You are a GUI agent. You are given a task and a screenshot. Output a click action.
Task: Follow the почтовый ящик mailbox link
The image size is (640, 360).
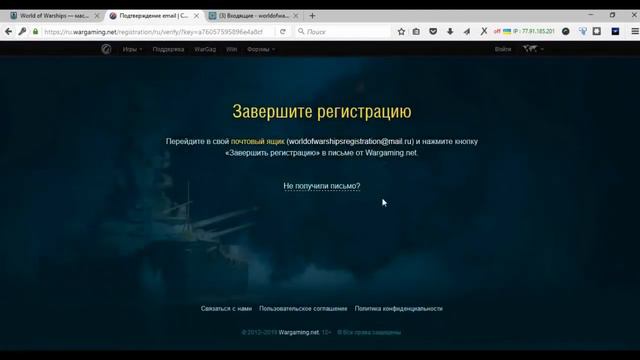[x=258, y=141]
